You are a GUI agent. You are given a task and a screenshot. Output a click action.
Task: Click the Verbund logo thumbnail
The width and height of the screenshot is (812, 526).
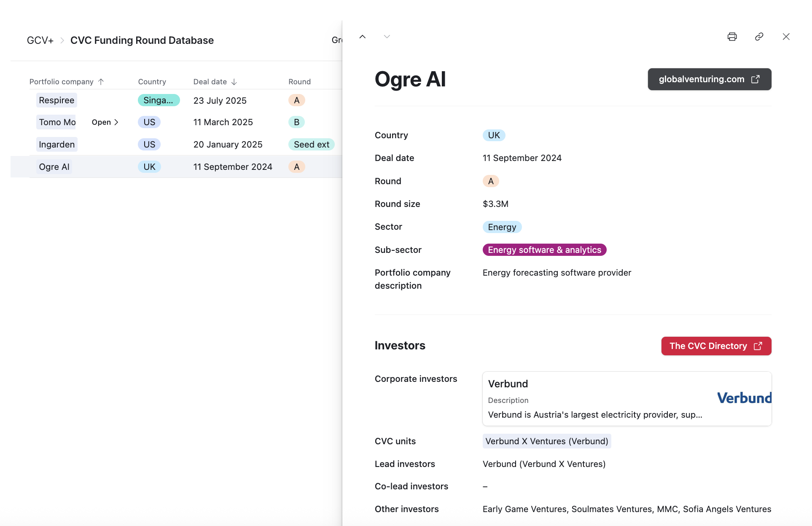coord(744,398)
